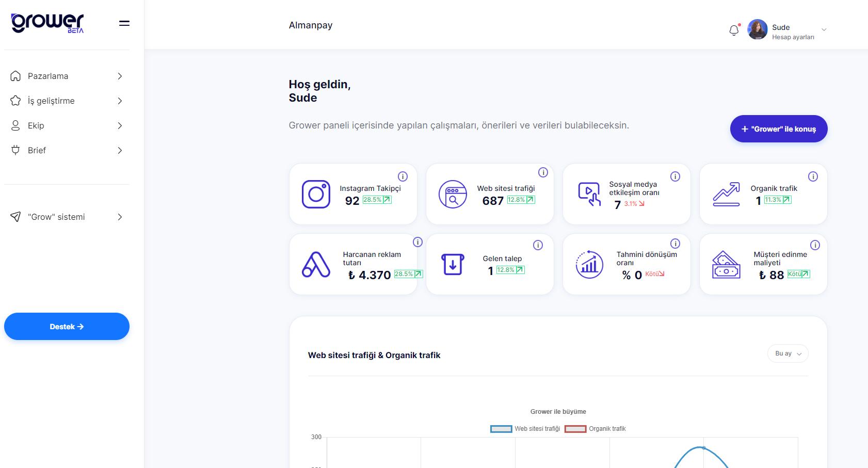The image size is (868, 468).
Task: Expand the chevron next to Ekip
Action: pyautogui.click(x=120, y=125)
